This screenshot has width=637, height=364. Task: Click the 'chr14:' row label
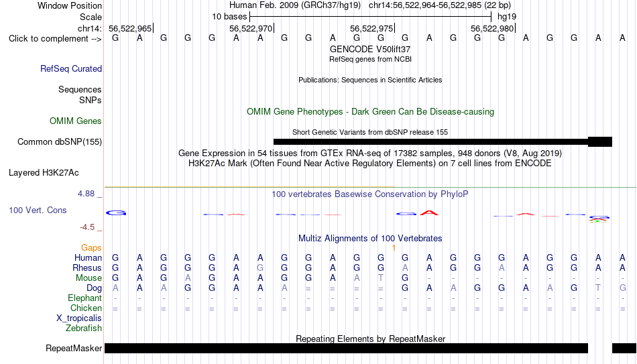90,28
